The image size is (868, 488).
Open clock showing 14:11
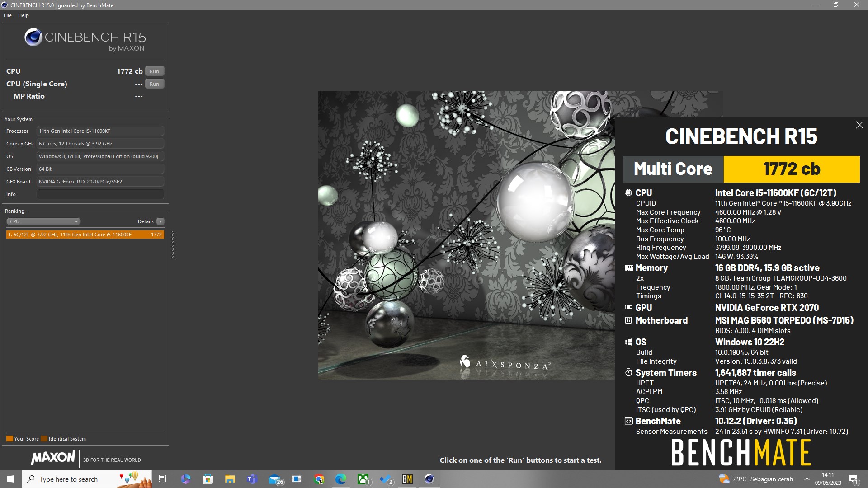[828, 479]
